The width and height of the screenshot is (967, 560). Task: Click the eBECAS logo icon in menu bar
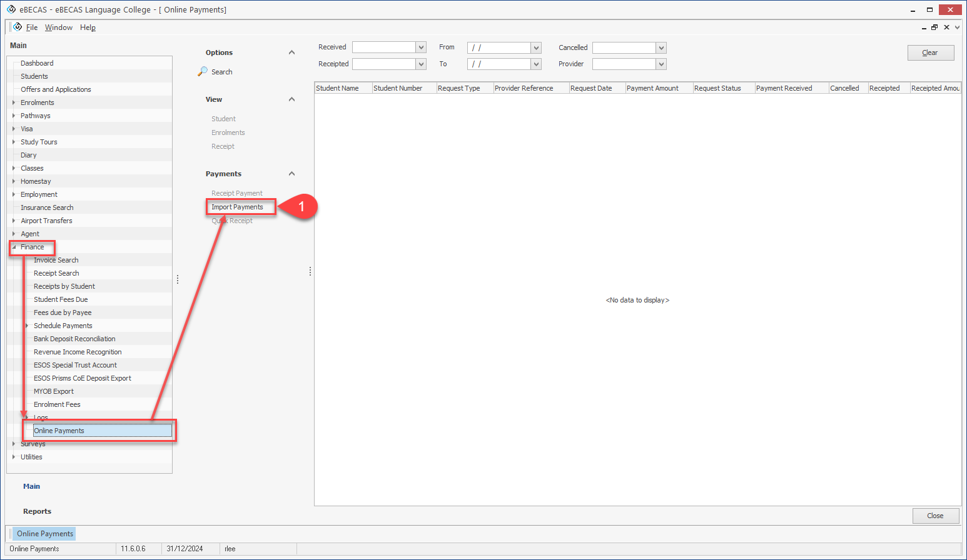[18, 27]
